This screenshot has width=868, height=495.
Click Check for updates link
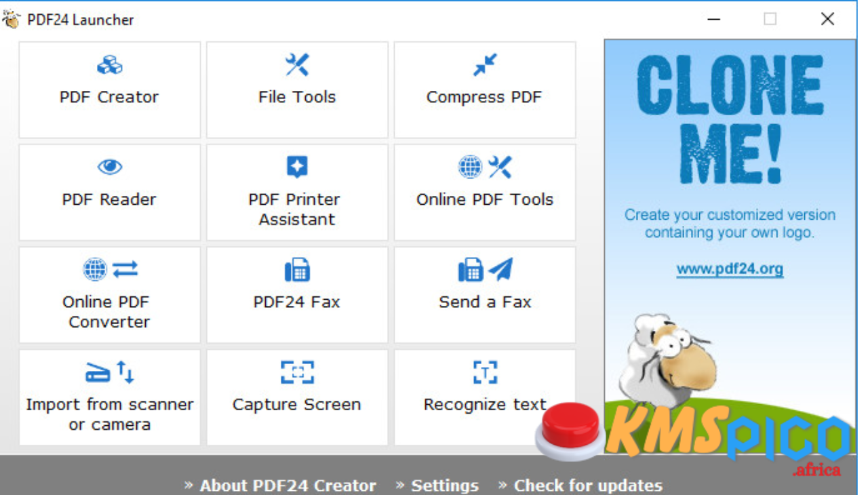coord(588,486)
